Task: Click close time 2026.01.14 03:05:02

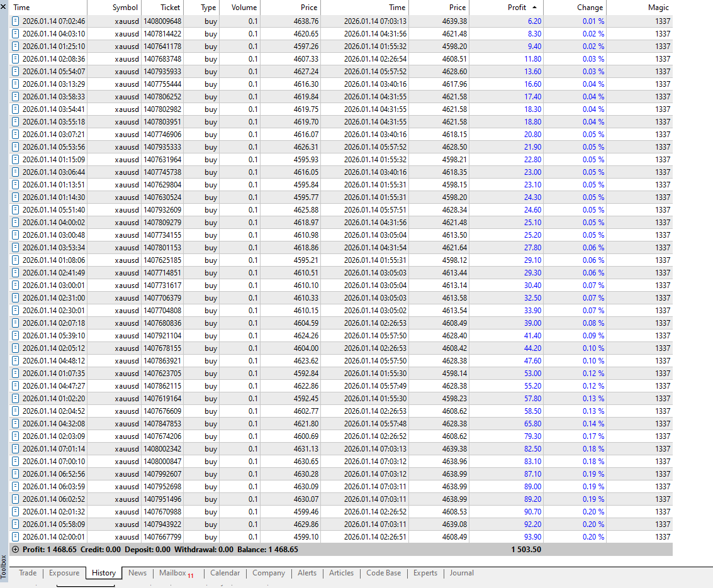Action: (375, 311)
